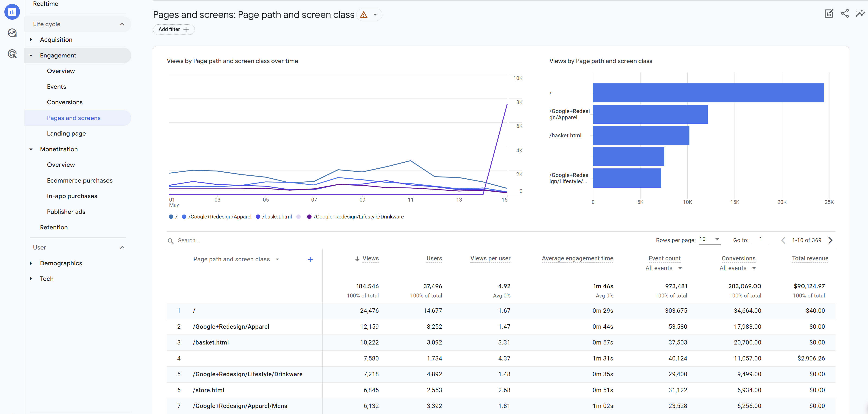Image resolution: width=868 pixels, height=414 pixels.
Task: Share the report via the share icon
Action: click(x=845, y=13)
